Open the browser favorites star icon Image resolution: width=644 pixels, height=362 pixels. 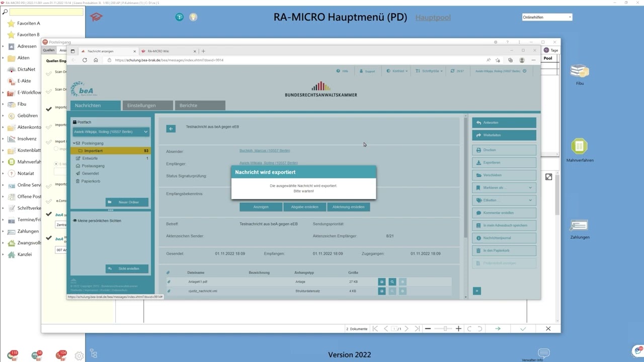click(x=498, y=60)
